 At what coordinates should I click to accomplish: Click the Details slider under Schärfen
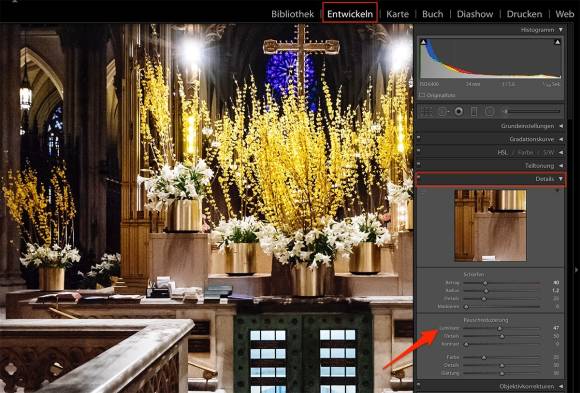(502, 299)
